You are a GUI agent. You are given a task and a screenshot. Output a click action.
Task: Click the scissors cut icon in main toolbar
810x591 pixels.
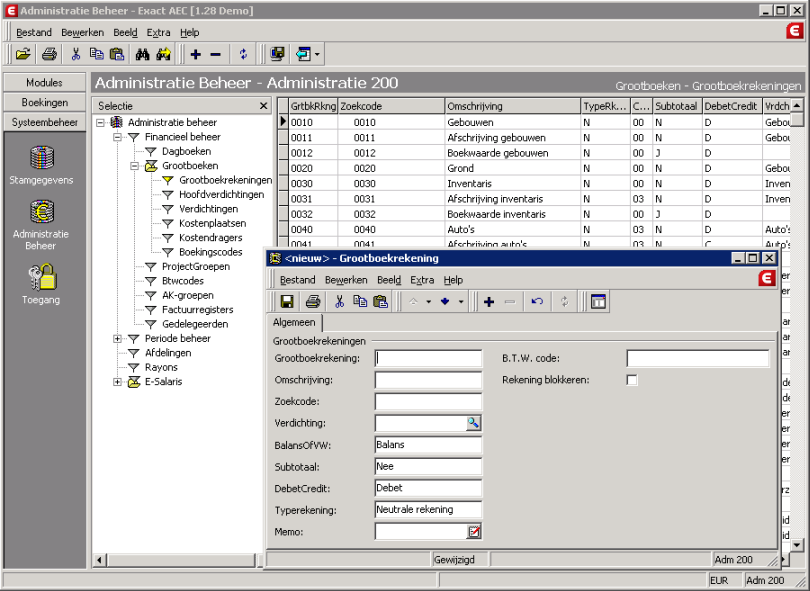[x=76, y=54]
